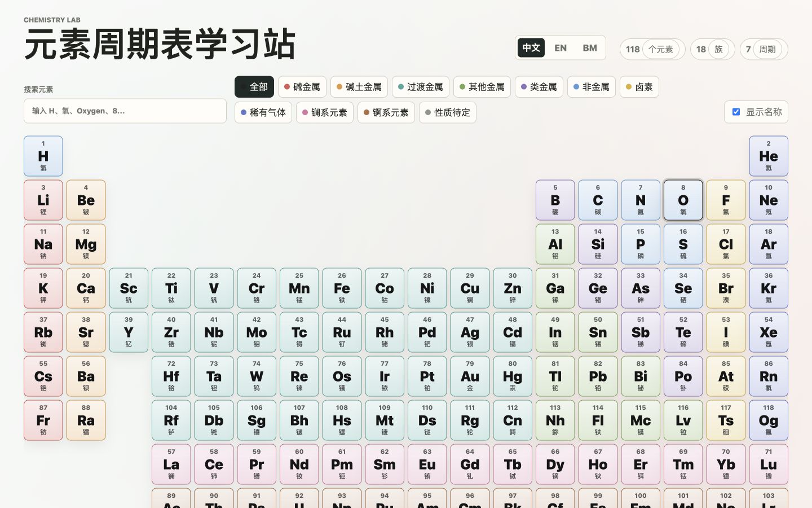The height and width of the screenshot is (508, 812).
Task: Choose the Copper (Cu) tile
Action: 470,288
